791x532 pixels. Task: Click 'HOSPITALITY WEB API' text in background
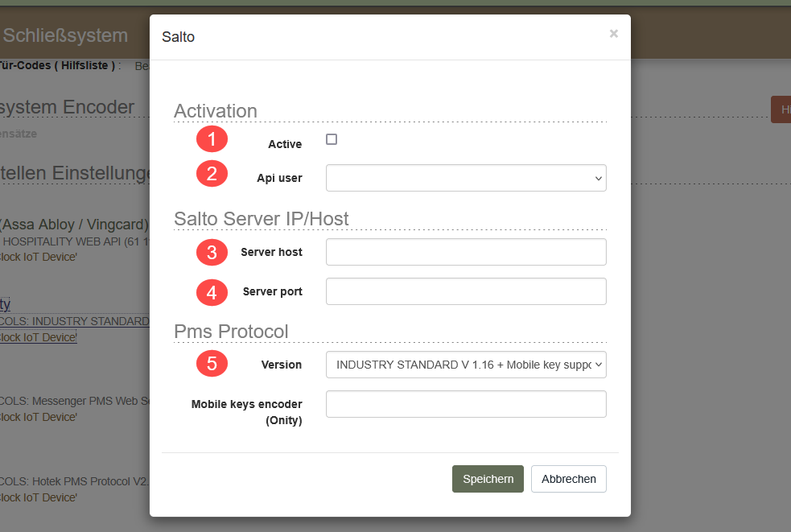tap(62, 241)
